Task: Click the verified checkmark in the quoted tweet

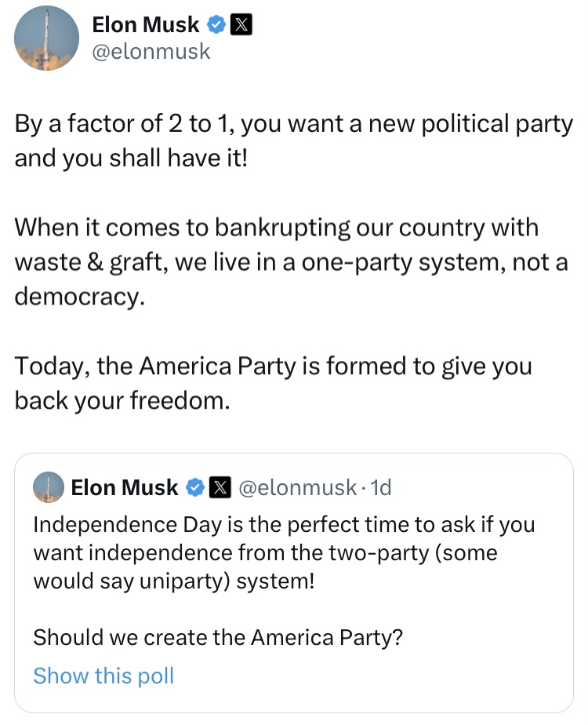Action: 194,488
